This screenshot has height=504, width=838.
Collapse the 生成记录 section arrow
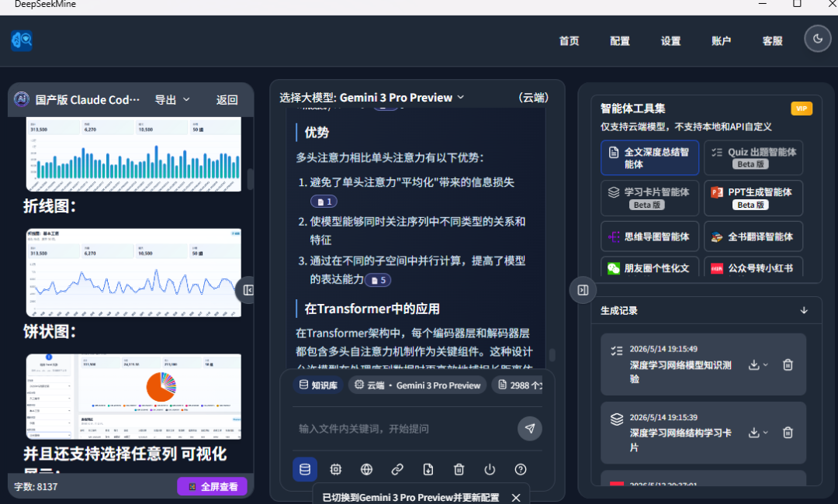coord(803,310)
